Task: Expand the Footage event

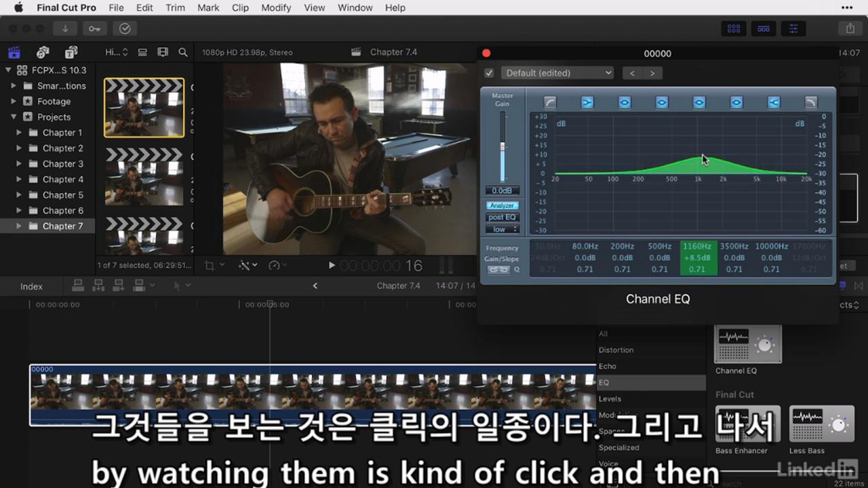Action: [14, 102]
